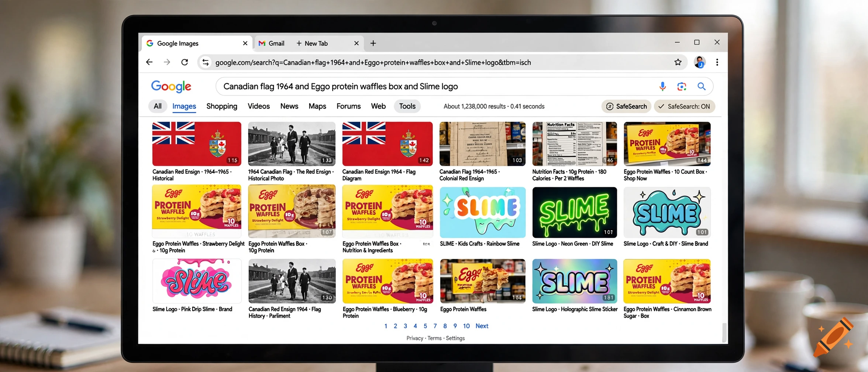The image size is (868, 372).
Task: Go to results page 2
Action: pos(395,326)
